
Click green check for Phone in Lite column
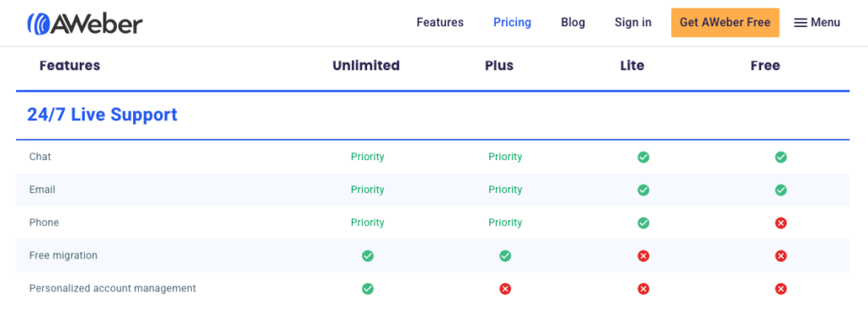click(x=643, y=223)
